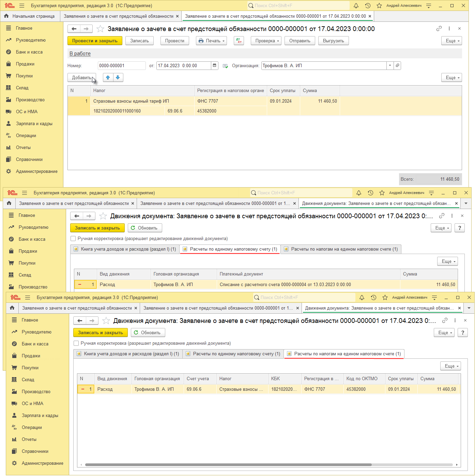Switch to Заявления о зачете list tab, top window
This screenshot has height=476, width=475.
[x=119, y=16]
